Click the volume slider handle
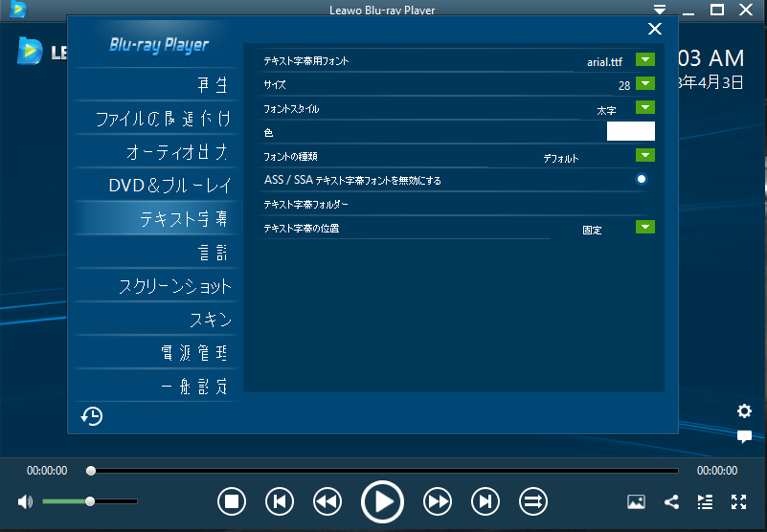The height and width of the screenshot is (532, 767). coord(89,501)
